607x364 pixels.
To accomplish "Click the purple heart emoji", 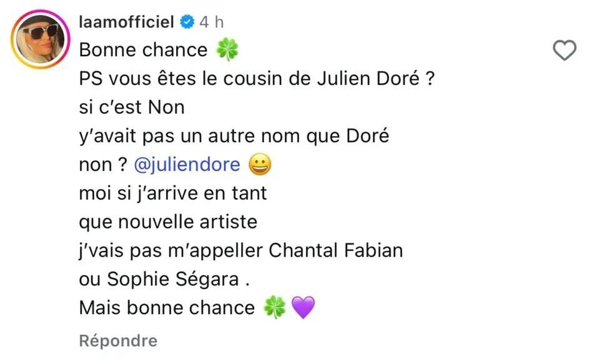I will coord(303,307).
